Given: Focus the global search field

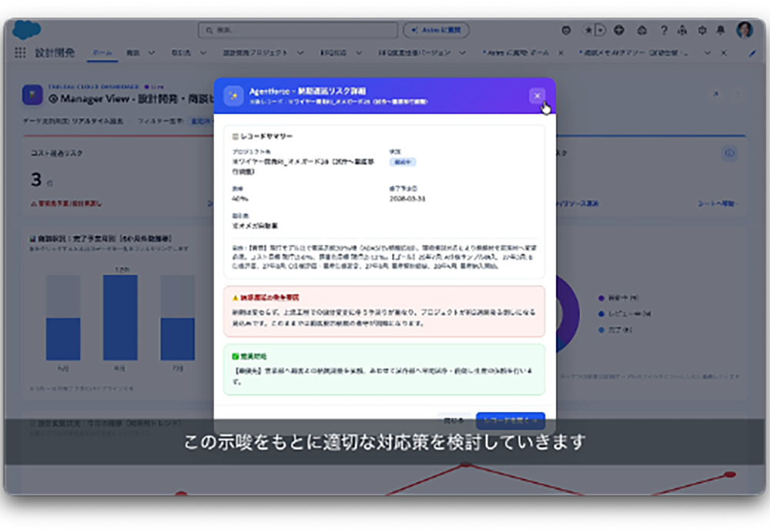Looking at the screenshot, I should tap(298, 31).
